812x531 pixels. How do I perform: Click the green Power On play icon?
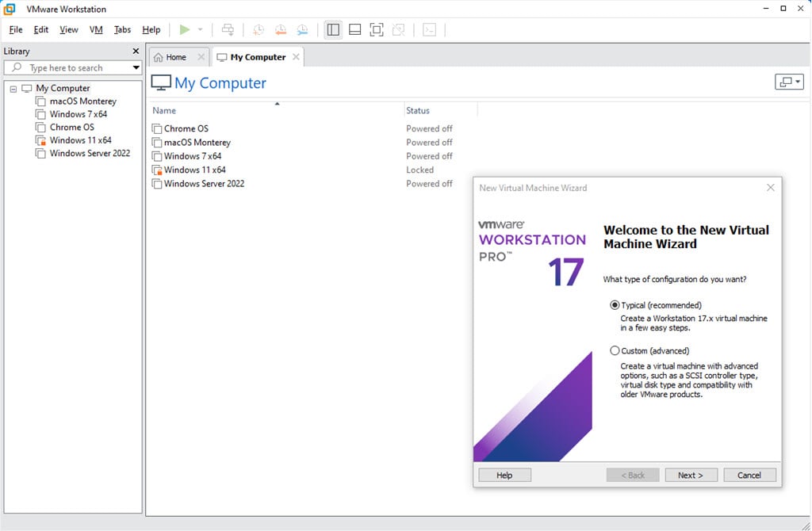coord(184,30)
